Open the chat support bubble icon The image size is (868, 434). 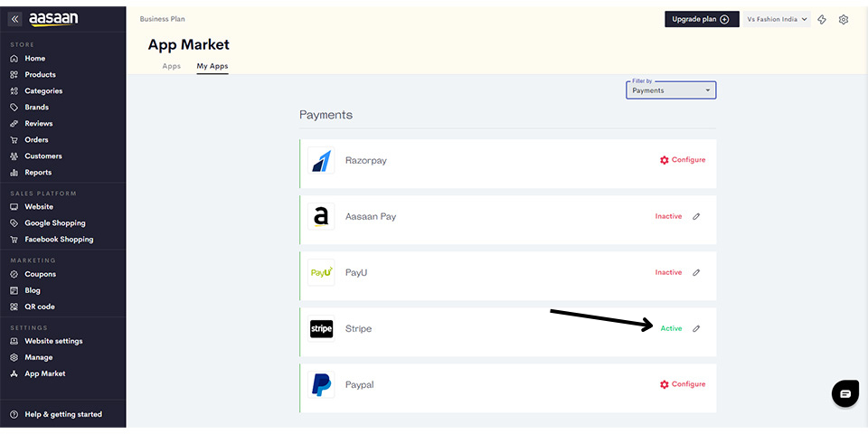(x=845, y=393)
